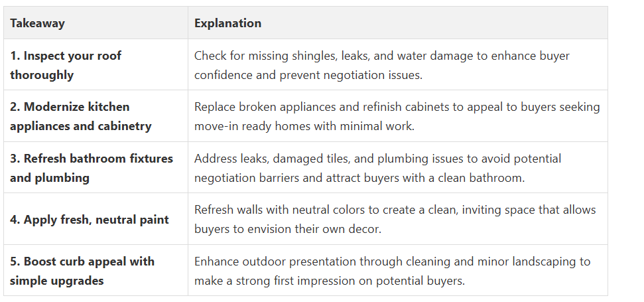The height and width of the screenshot is (302, 644).
Task: Click the Explanation column header
Action: click(227, 23)
